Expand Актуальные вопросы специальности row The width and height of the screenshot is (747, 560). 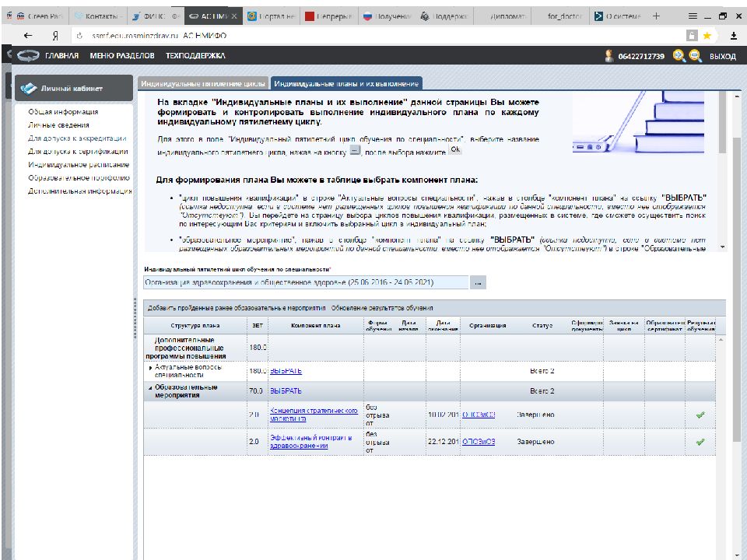point(150,368)
